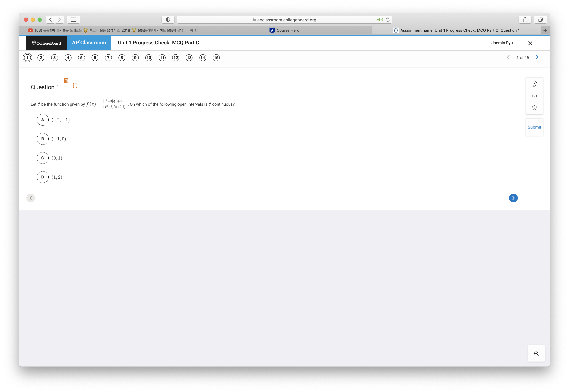
Task: Reload the page with refresh icon
Action: [x=388, y=20]
